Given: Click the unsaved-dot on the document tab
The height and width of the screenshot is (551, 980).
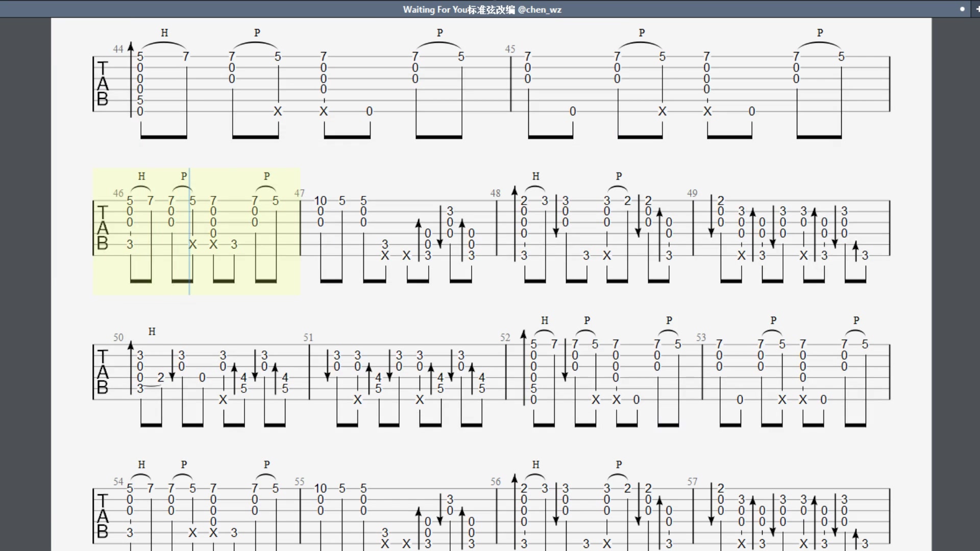Looking at the screenshot, I should [x=962, y=9].
